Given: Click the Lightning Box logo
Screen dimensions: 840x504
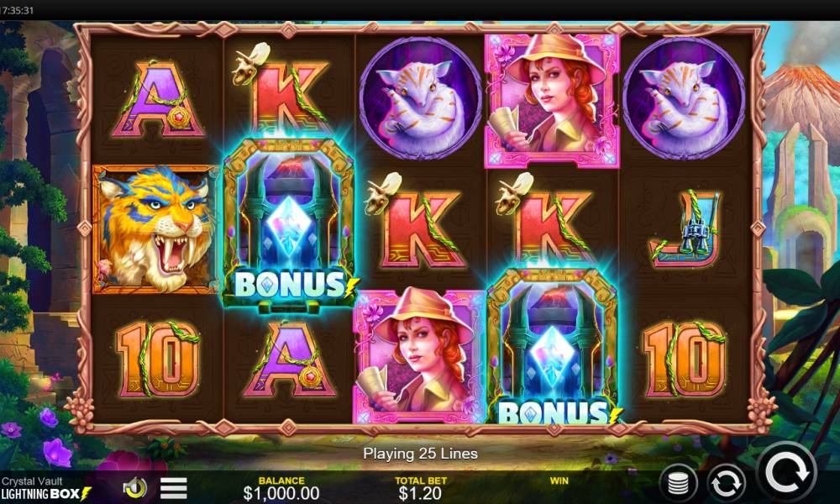Looking at the screenshot, I should point(46,494).
